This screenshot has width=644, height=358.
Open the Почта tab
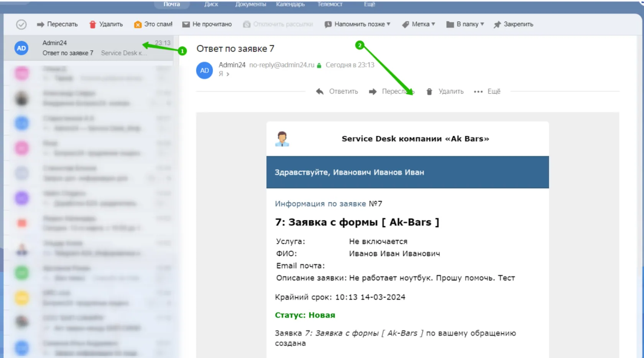171,4
